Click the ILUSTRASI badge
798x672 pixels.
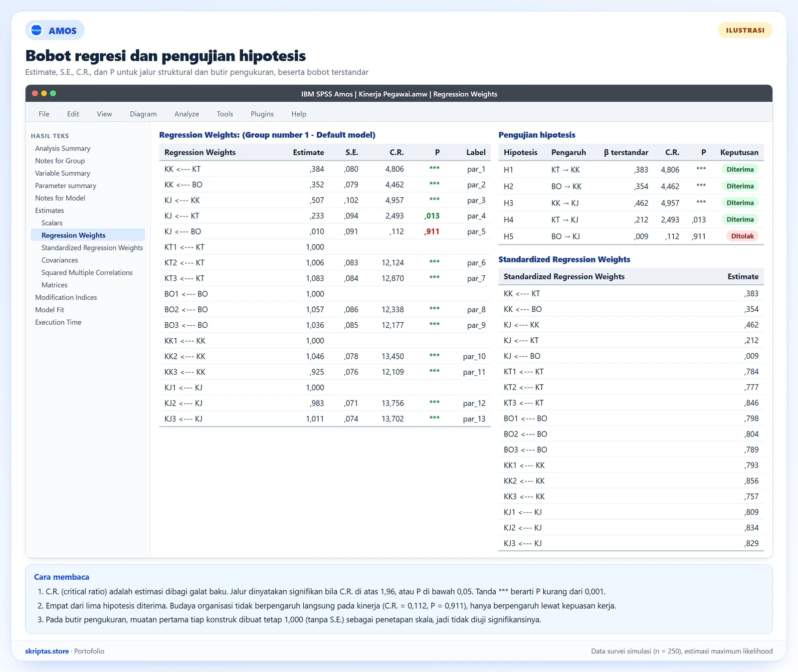pos(745,30)
